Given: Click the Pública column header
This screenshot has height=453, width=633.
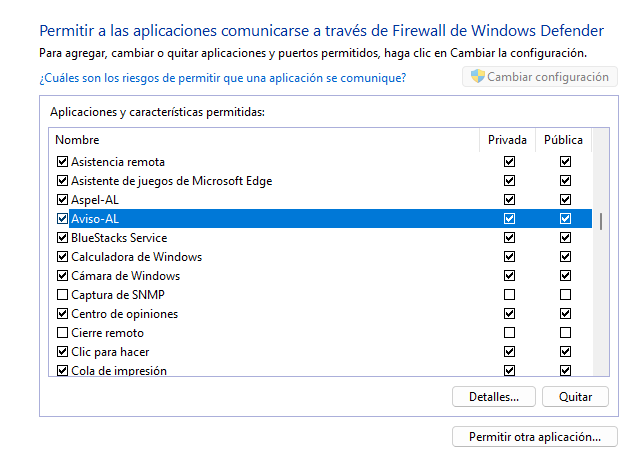Looking at the screenshot, I should coord(563,140).
